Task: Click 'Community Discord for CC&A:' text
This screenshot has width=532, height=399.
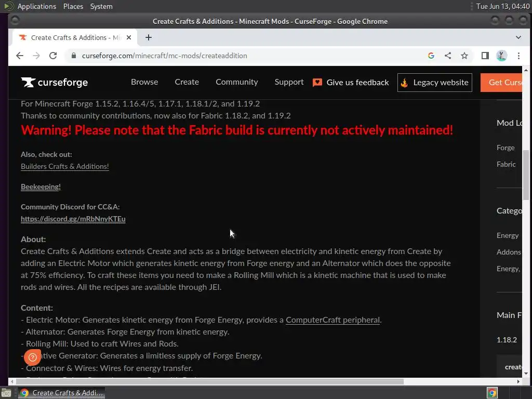Action: [x=70, y=207]
